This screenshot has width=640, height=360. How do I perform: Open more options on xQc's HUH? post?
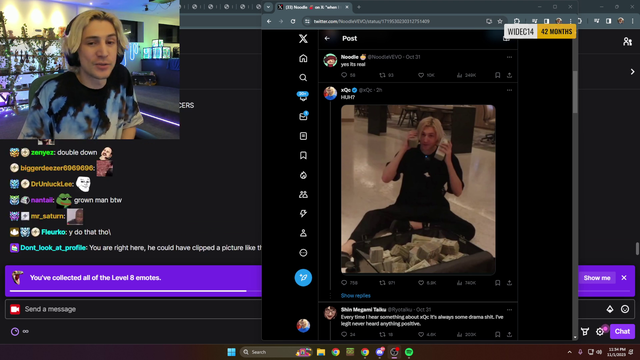click(x=509, y=90)
